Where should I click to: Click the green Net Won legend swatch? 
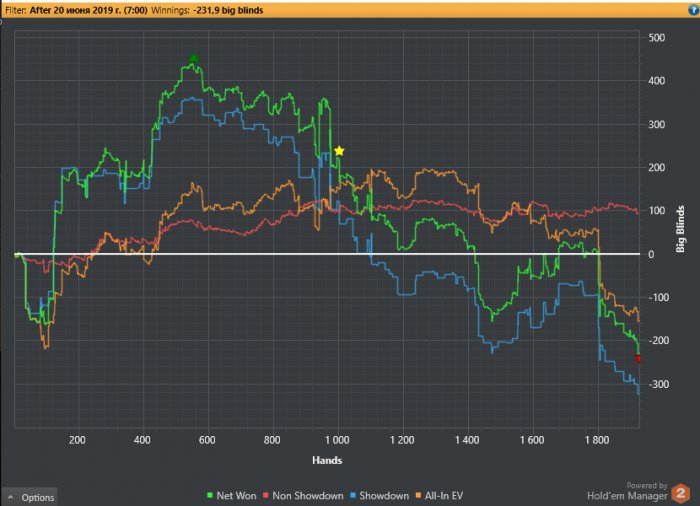click(x=209, y=495)
